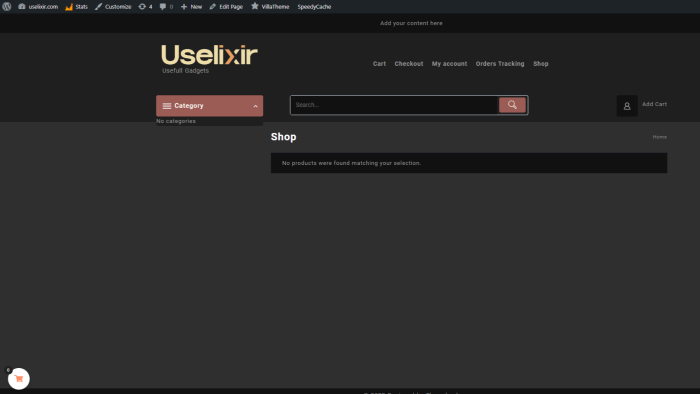Click the Usefull Gadgets tagline text
700x394 pixels.
click(185, 71)
